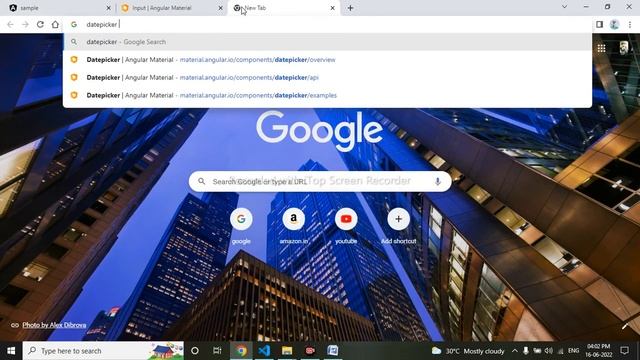Choose the datepicker - Google Search suggestion
Image resolution: width=640 pixels, height=360 pixels.
[327, 42]
